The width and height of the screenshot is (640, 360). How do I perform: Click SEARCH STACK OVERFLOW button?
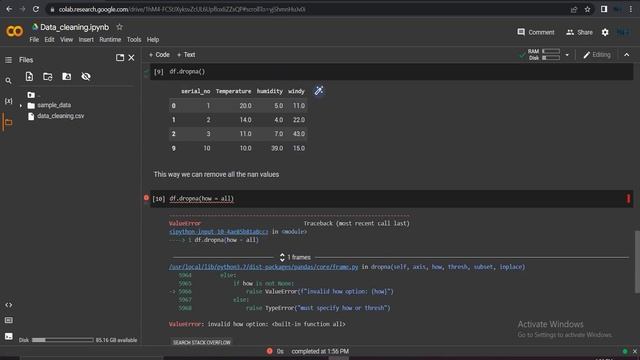202,342
